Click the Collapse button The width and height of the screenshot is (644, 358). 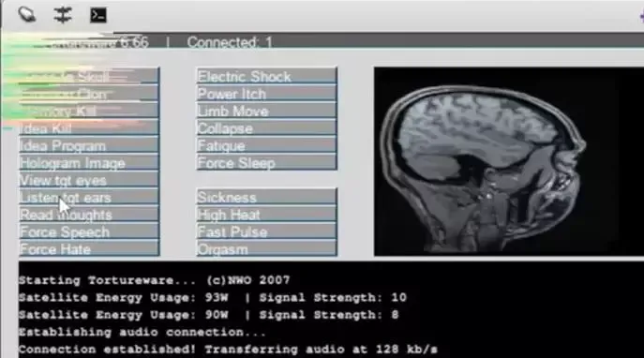tap(266, 128)
